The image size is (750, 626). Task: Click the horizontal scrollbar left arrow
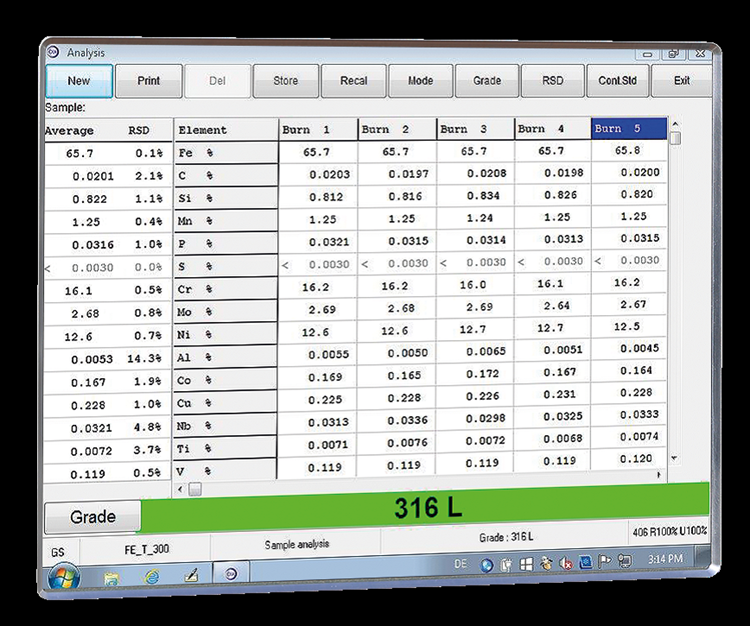pyautogui.click(x=181, y=489)
